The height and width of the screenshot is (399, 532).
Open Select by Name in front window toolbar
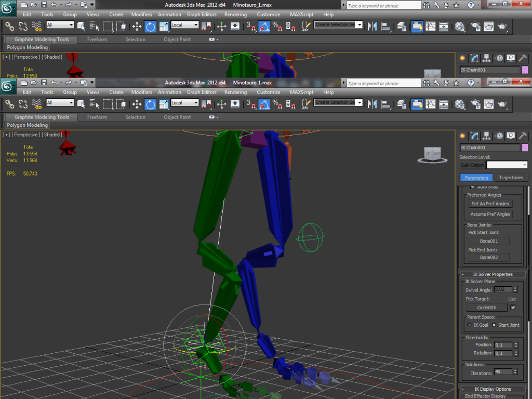[94, 104]
